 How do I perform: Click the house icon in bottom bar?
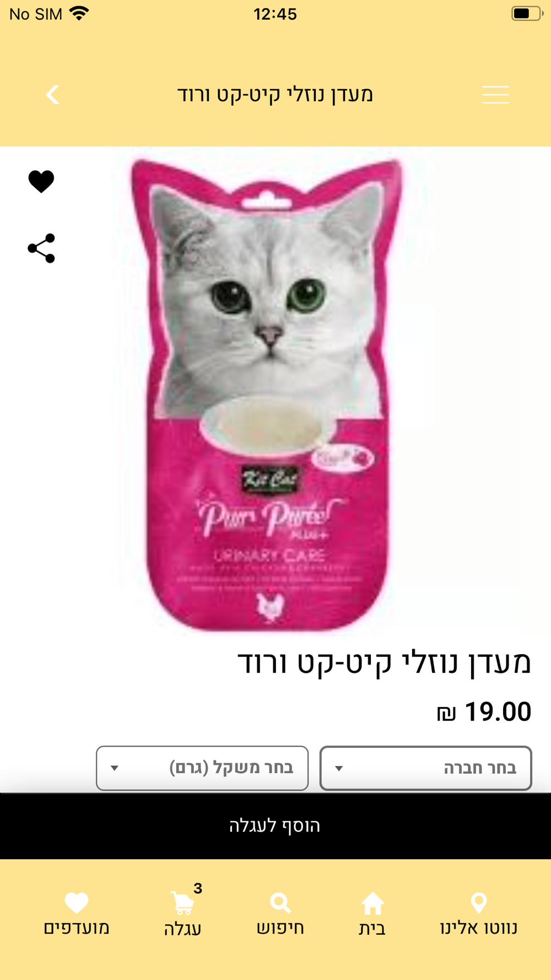click(x=372, y=903)
